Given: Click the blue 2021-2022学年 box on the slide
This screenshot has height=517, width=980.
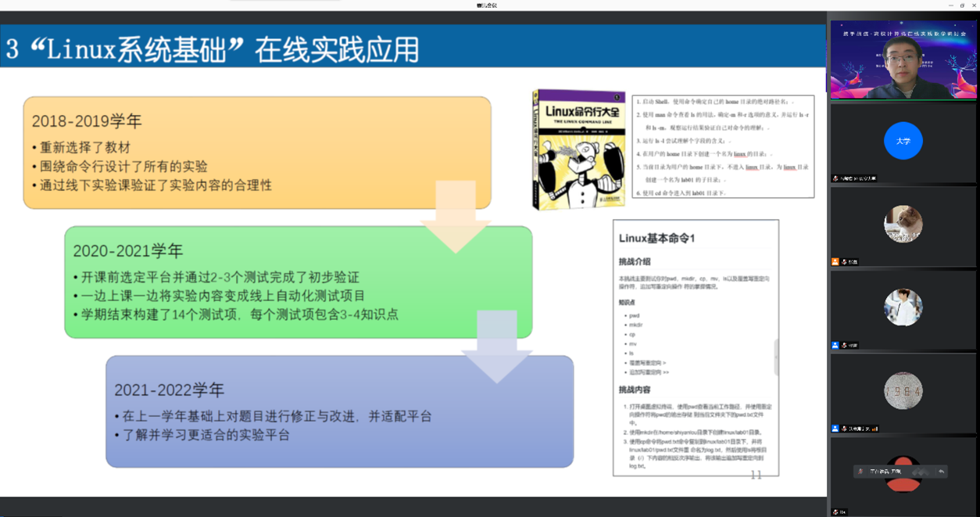Looking at the screenshot, I should coord(338,411).
